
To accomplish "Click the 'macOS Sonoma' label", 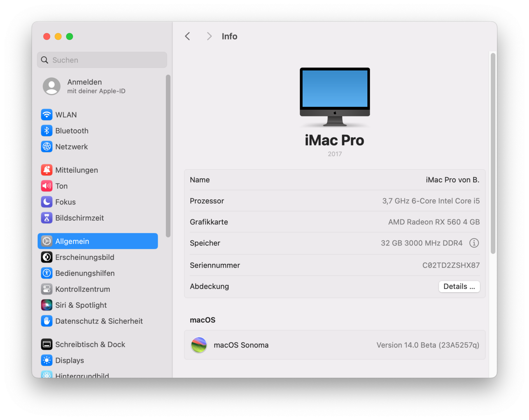I will [x=241, y=345].
